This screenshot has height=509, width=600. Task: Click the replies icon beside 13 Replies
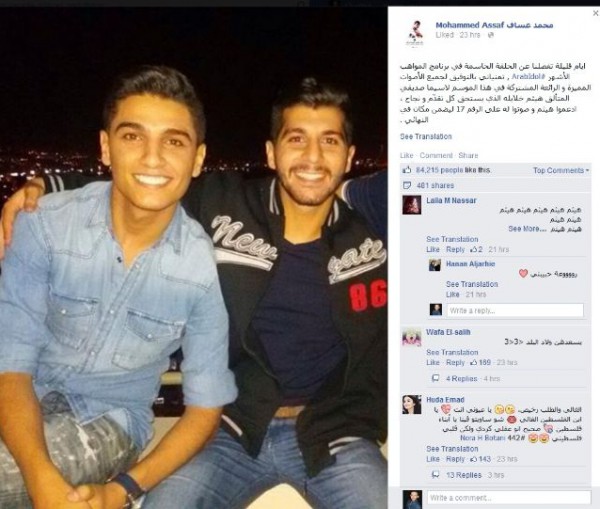[x=435, y=475]
